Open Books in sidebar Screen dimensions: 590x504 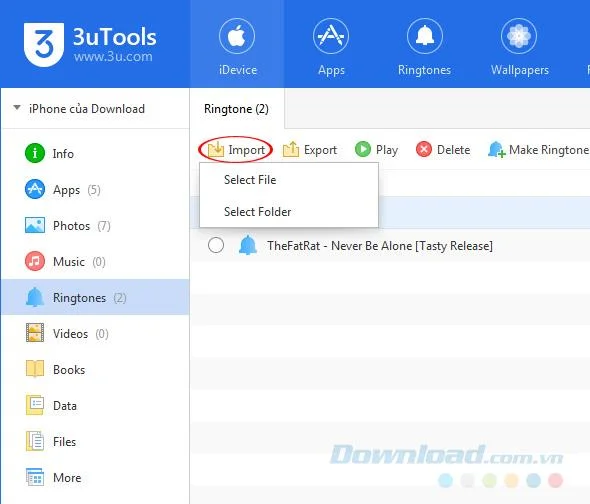[95, 369]
